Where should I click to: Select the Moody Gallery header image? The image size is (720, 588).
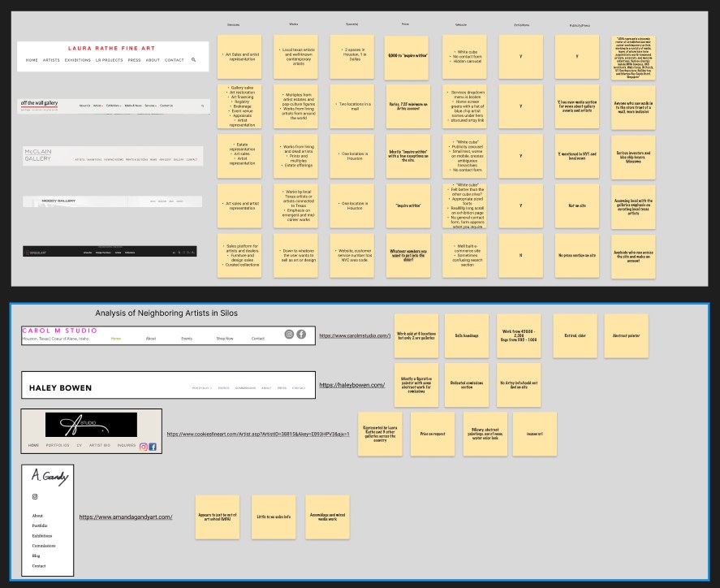coord(113,201)
